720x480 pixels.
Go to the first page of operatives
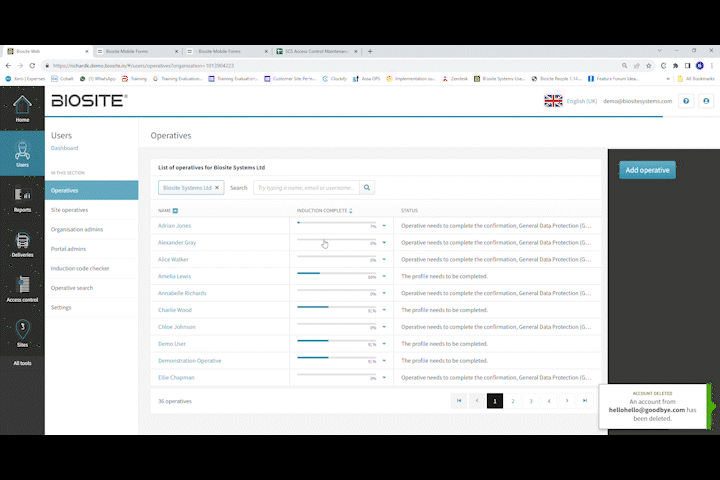tap(459, 401)
